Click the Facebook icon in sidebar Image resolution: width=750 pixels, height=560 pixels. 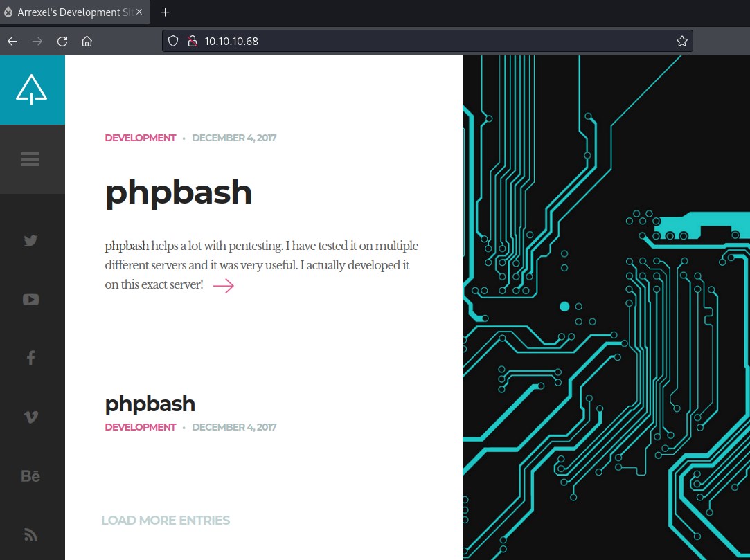point(30,358)
